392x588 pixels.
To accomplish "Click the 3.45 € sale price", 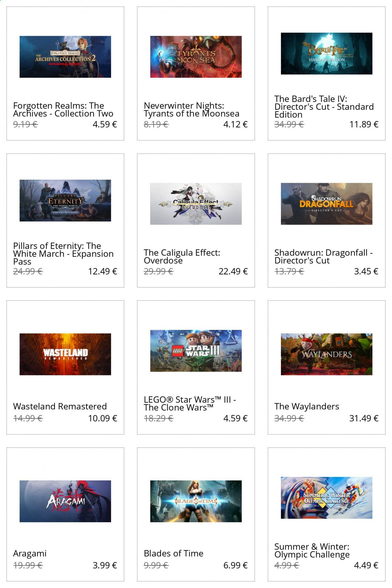I will [366, 271].
